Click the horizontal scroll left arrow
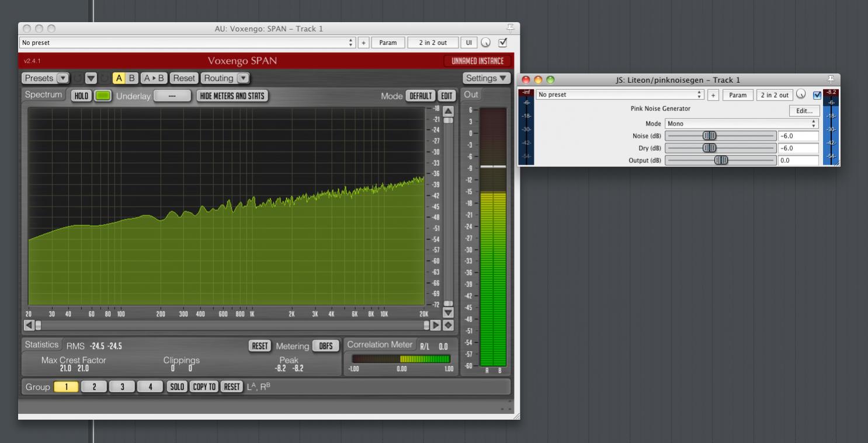 (29, 325)
